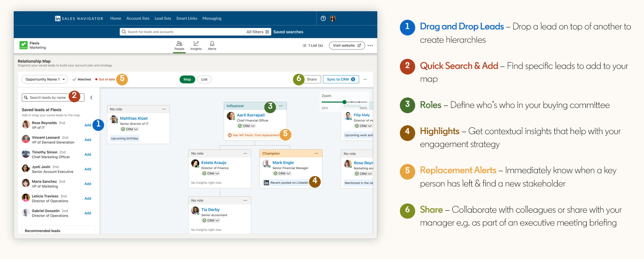Viewport: 644px width, 259px height.
Task: Click Filip Maly's profile photo on the map
Action: [x=348, y=116]
